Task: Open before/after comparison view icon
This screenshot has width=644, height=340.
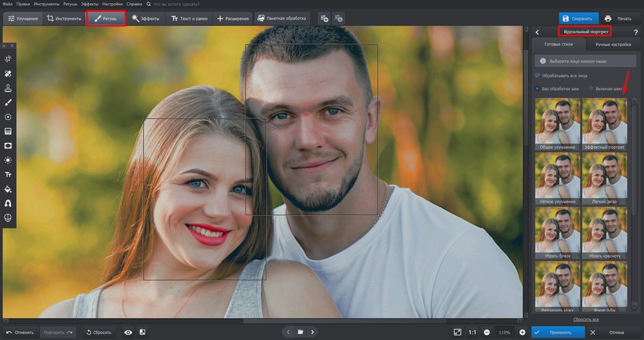Action: (x=142, y=332)
